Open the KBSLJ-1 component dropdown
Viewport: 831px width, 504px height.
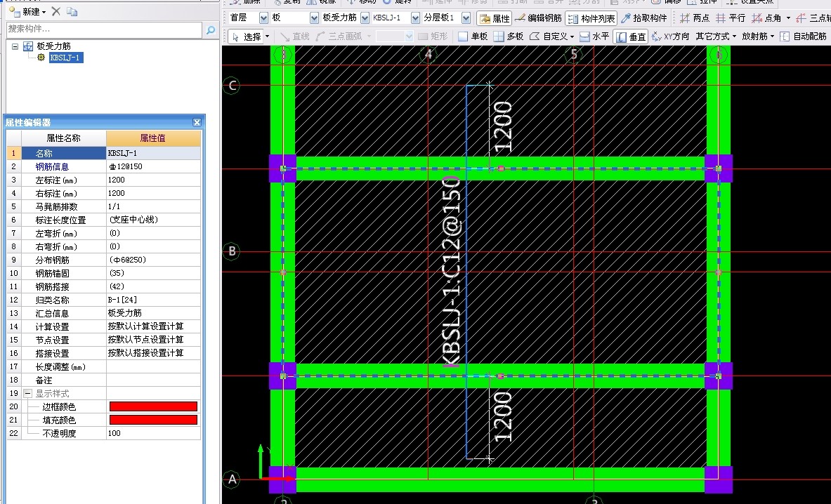pyautogui.click(x=416, y=18)
